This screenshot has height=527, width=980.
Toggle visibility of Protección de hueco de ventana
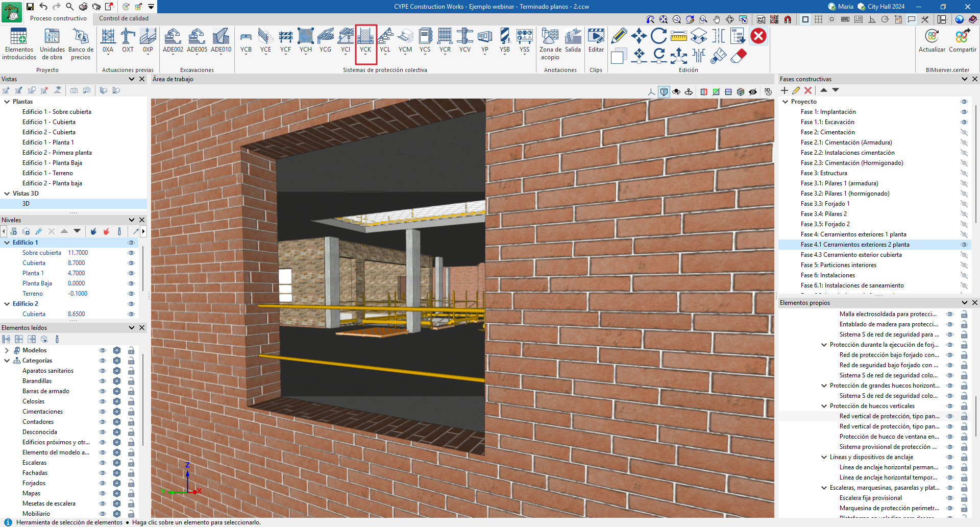(x=950, y=437)
